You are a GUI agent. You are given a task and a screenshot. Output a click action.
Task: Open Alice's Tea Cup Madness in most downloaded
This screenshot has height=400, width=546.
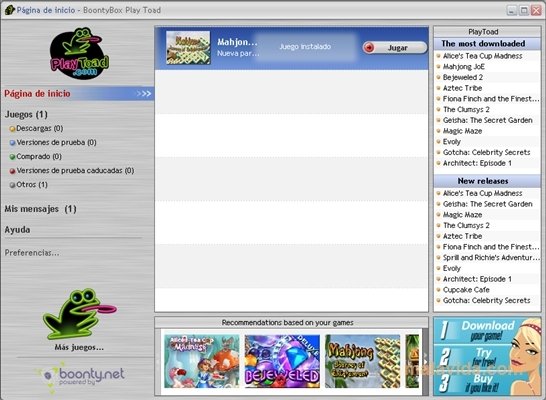(x=482, y=56)
